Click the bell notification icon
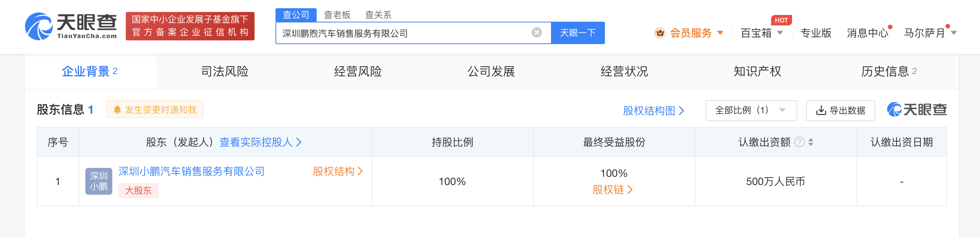Viewport: 980px width, 237px height. coord(117,110)
